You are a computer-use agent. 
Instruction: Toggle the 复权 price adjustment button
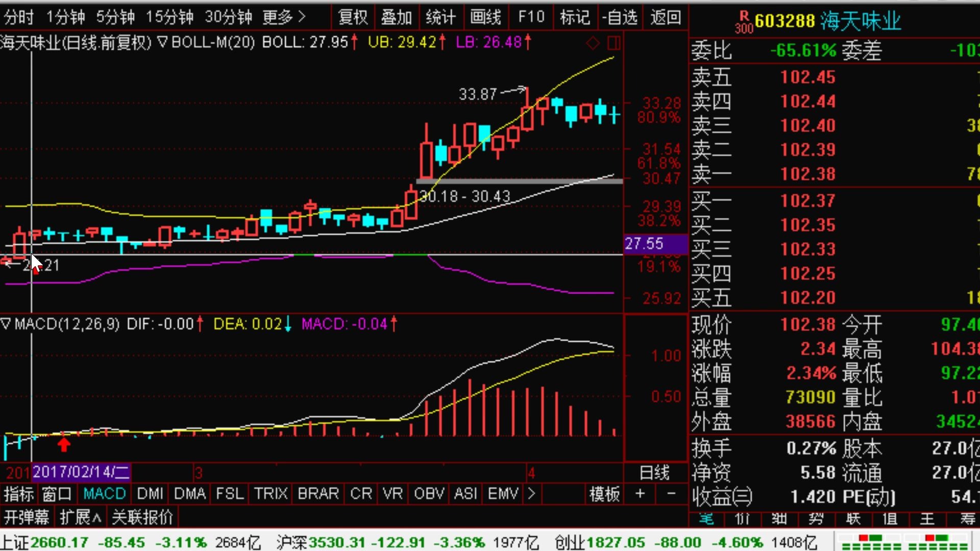point(353,17)
